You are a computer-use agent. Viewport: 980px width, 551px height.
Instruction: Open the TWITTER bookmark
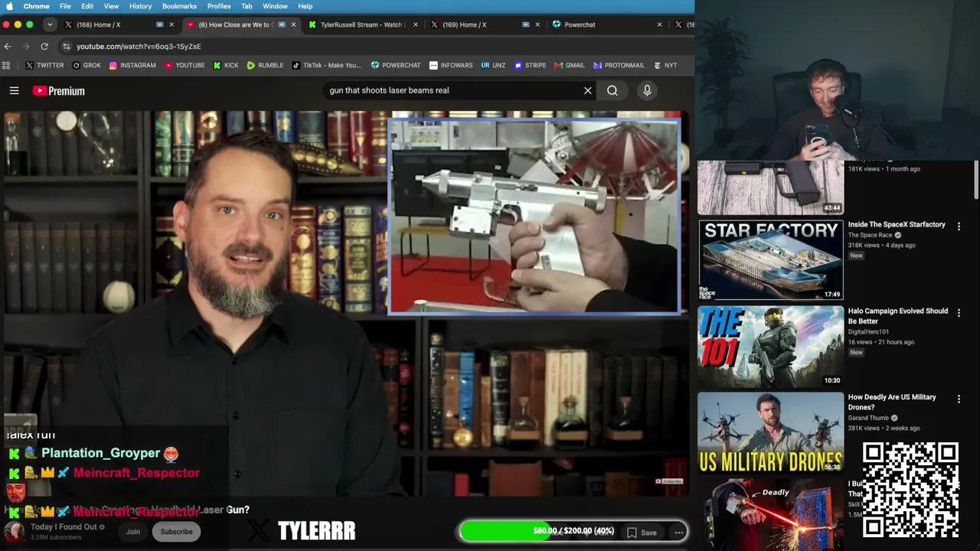click(44, 65)
